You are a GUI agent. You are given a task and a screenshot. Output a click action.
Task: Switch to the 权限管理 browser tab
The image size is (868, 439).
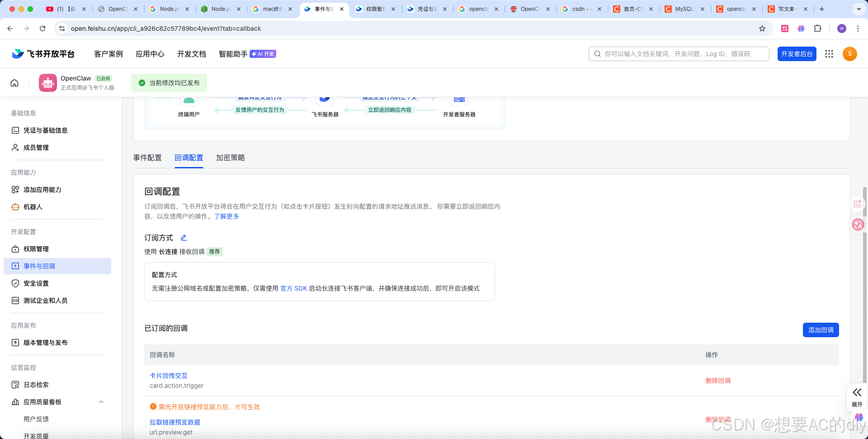pyautogui.click(x=375, y=9)
